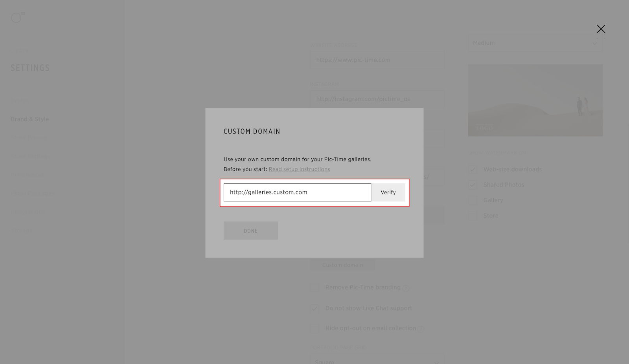Click inside the custom domain input field
The width and height of the screenshot is (629, 364).
297,192
